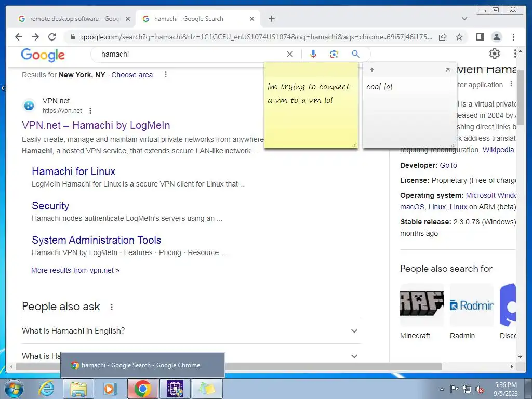Focus the Google search input field
532x399 pixels.
coord(192,54)
